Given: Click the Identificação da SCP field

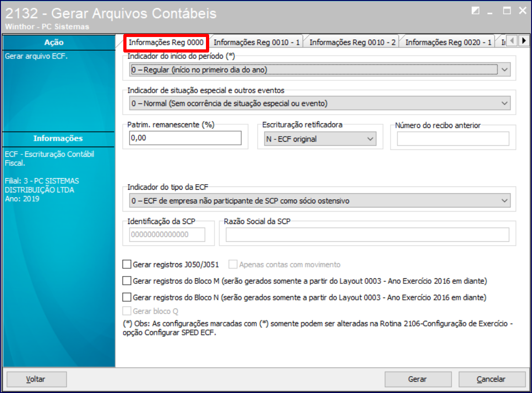Looking at the screenshot, I should pos(167,234).
